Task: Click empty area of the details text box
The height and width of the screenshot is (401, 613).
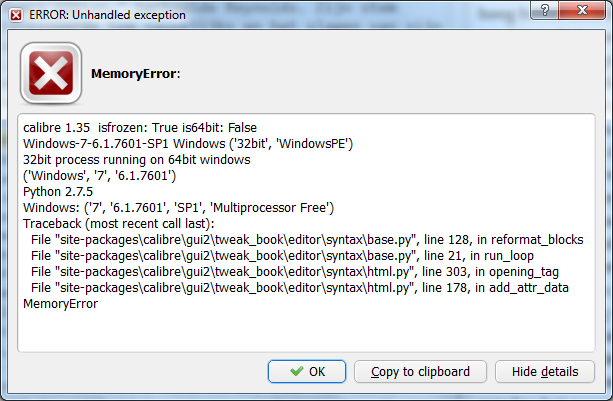Action: pos(306,331)
